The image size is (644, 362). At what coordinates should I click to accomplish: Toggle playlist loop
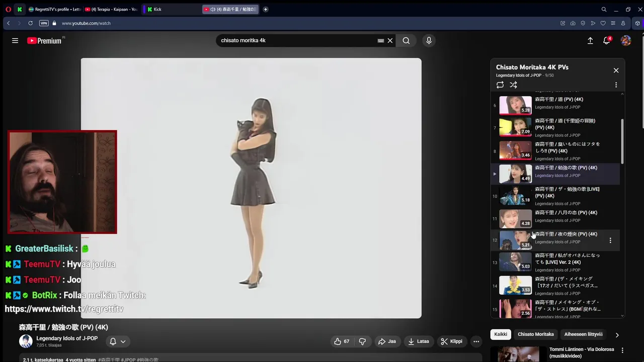[500, 85]
